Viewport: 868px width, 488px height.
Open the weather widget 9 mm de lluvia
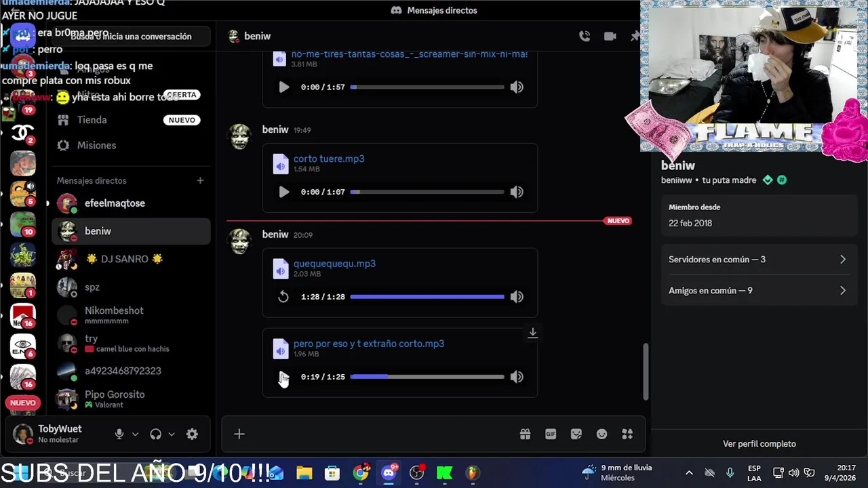click(x=617, y=472)
